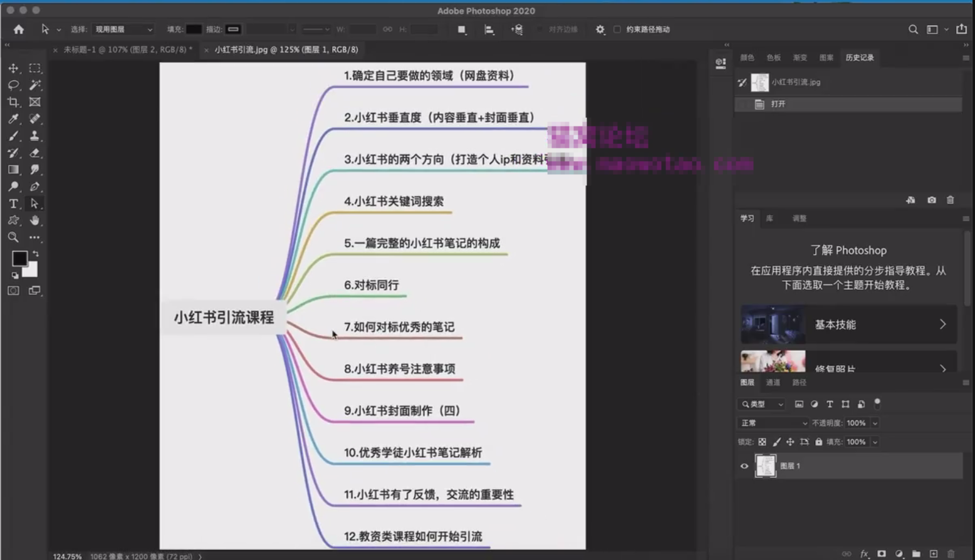
Task: Open the path operations options
Action: point(462,29)
